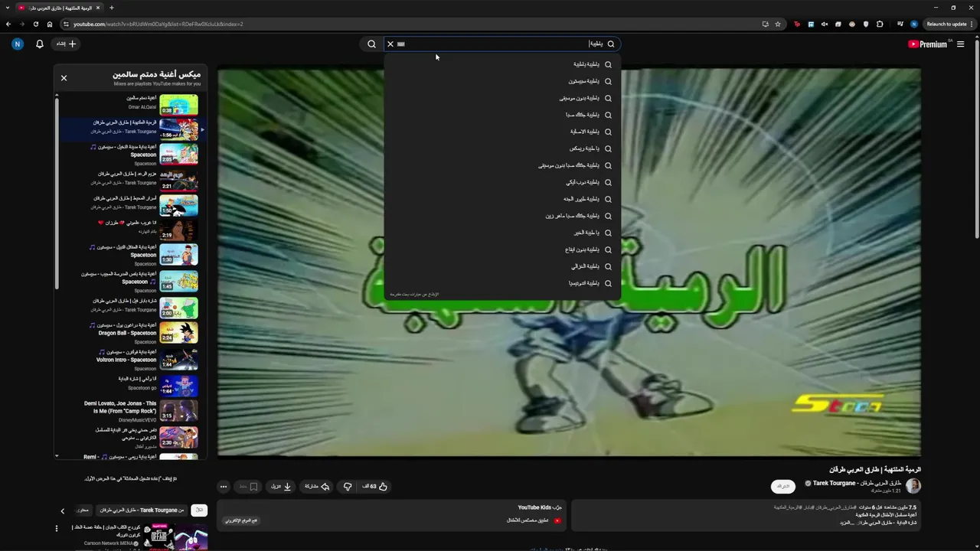Play the 2:30 video thumbnail in playlist
Screen dimensions: 980x551
click(178, 437)
